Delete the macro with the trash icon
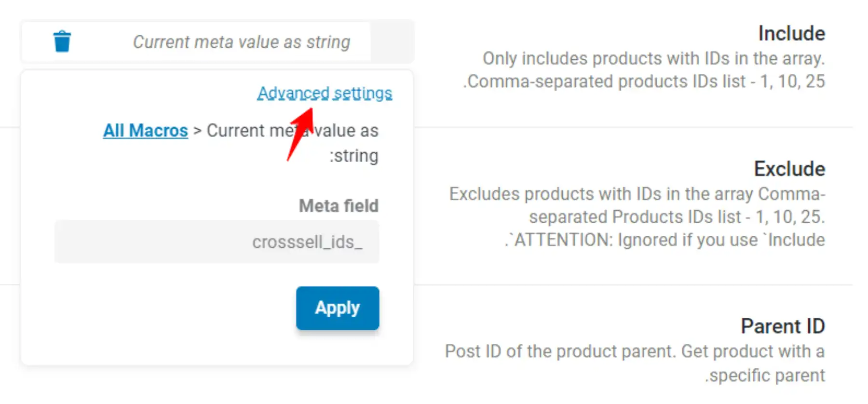Screen dimensions: 868x404 [62, 41]
